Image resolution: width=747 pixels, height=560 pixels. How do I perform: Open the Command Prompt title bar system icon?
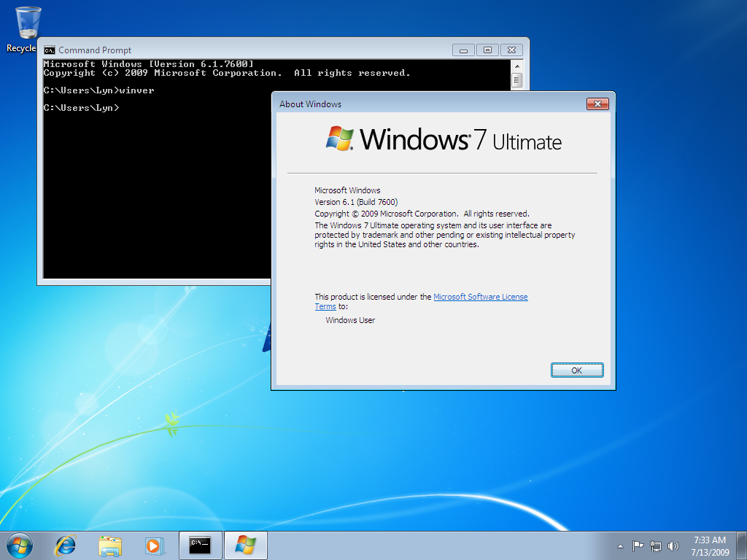(50, 50)
